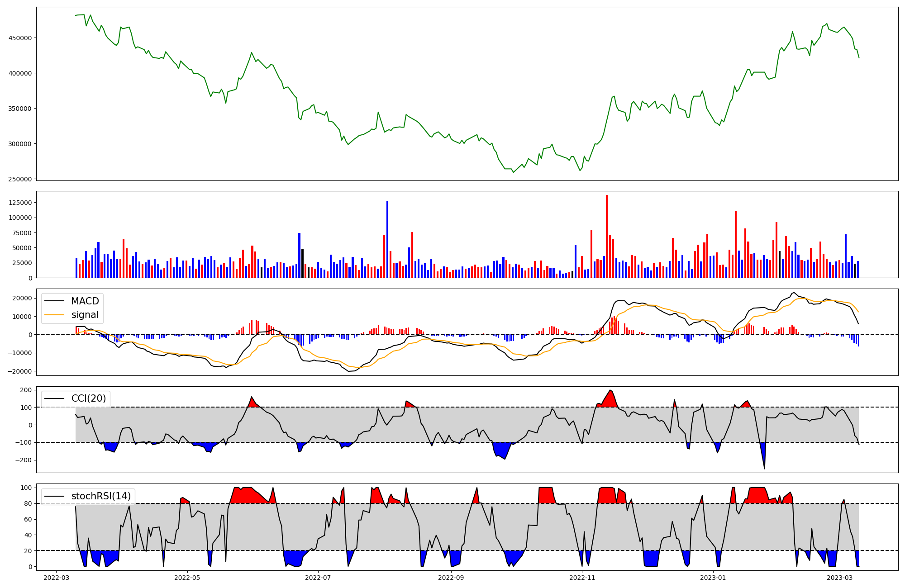905x588 pixels.
Task: Click the tallest blue volume bar
Action: point(387,240)
